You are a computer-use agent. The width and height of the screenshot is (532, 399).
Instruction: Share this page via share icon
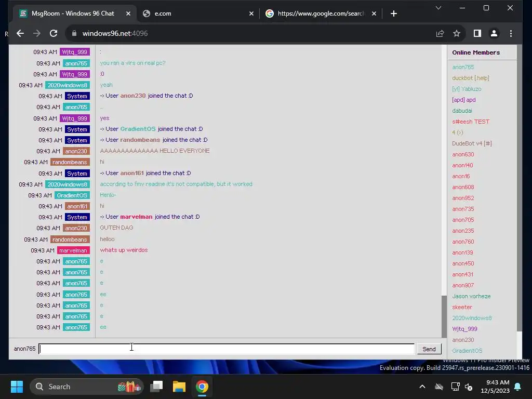[x=440, y=33]
